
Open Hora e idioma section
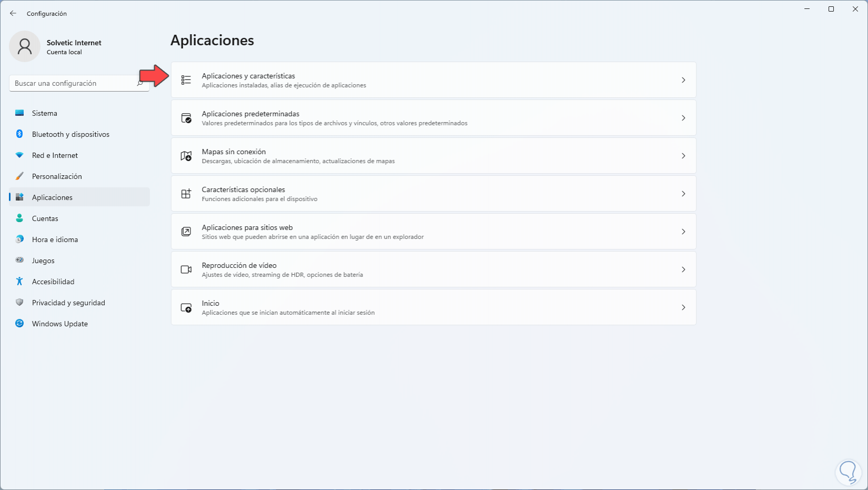(55, 239)
